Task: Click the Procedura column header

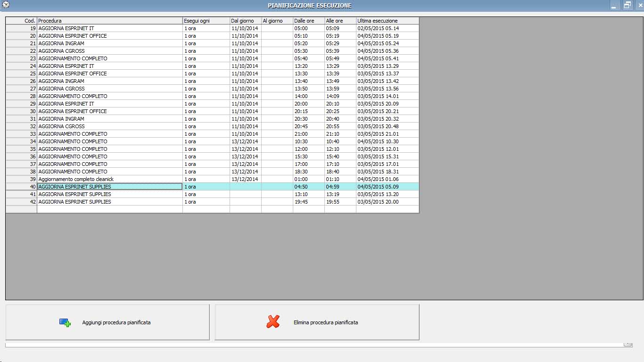Action: point(110,21)
